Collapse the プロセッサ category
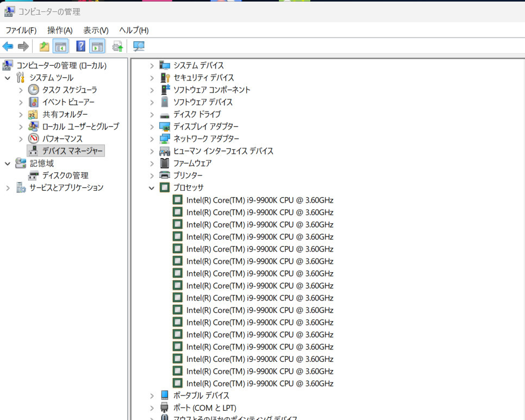 [152, 188]
